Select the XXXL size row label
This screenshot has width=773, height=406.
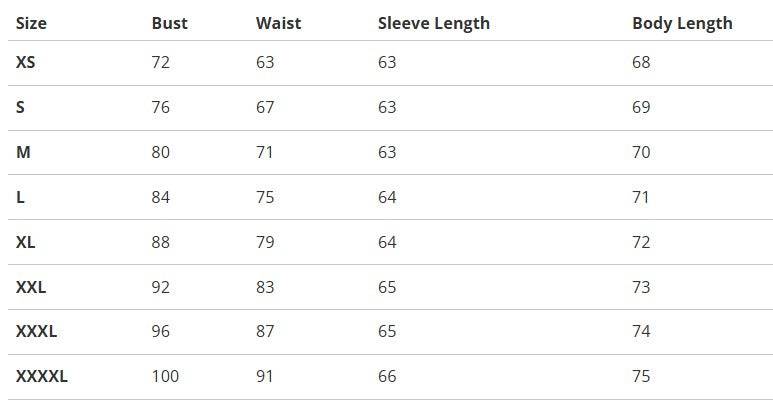pyautogui.click(x=36, y=331)
